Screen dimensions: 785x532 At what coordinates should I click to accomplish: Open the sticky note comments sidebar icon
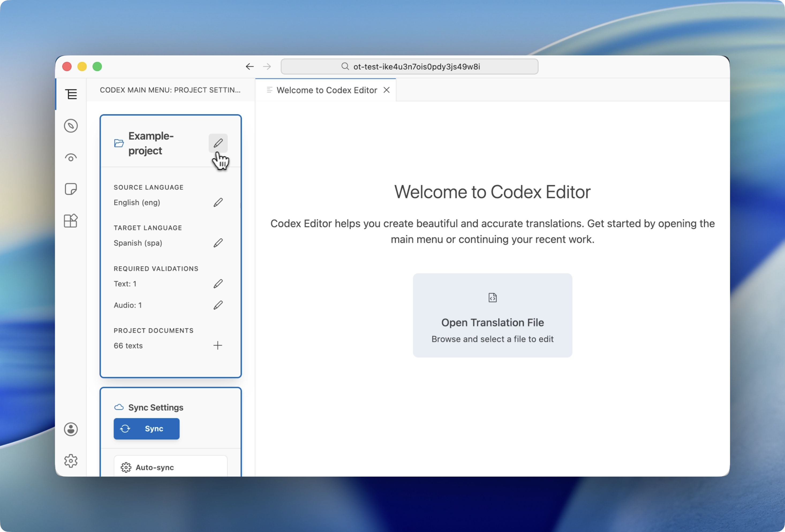click(x=71, y=189)
